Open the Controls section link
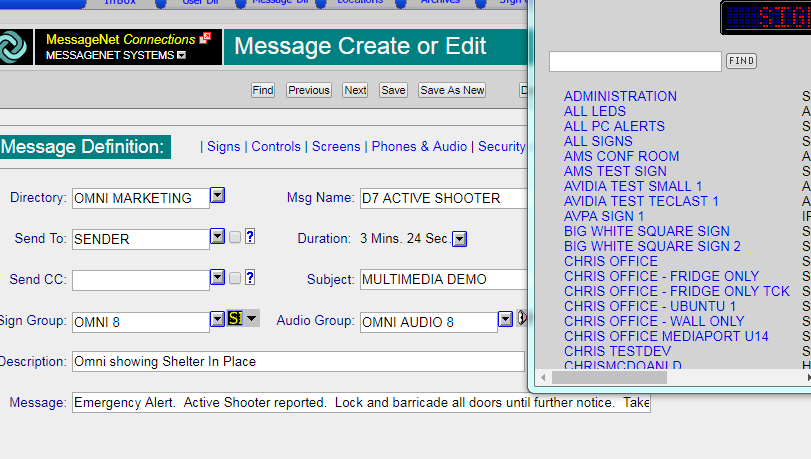The width and height of the screenshot is (811, 459). (x=276, y=146)
